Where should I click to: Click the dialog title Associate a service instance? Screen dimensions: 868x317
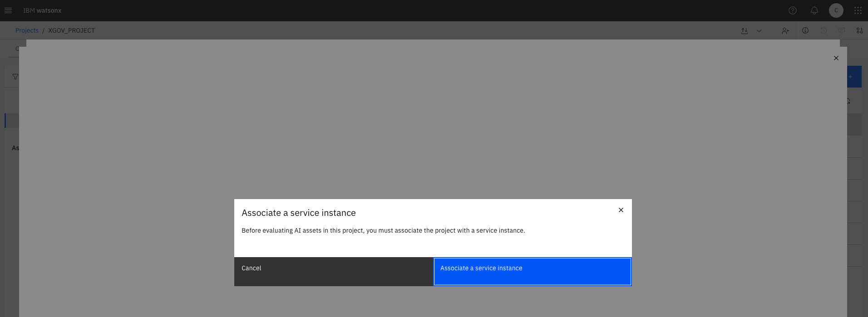pyautogui.click(x=299, y=213)
